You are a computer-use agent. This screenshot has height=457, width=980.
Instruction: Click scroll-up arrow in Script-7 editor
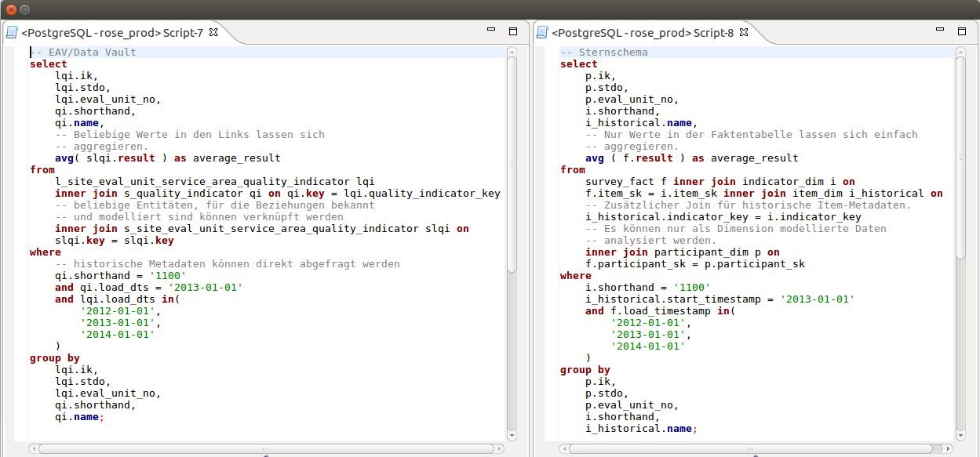coord(512,52)
